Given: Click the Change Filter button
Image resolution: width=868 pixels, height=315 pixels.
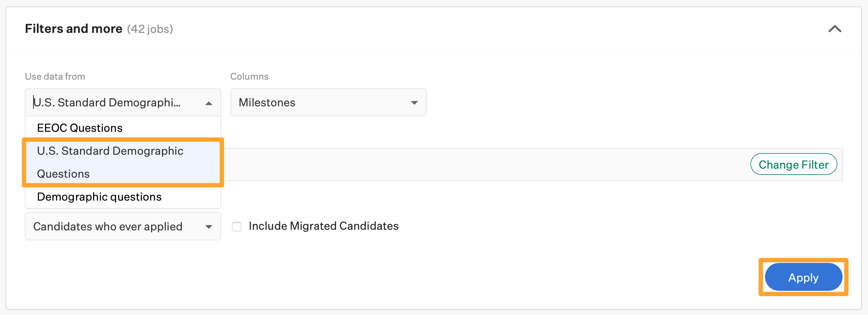Looking at the screenshot, I should click(x=794, y=164).
